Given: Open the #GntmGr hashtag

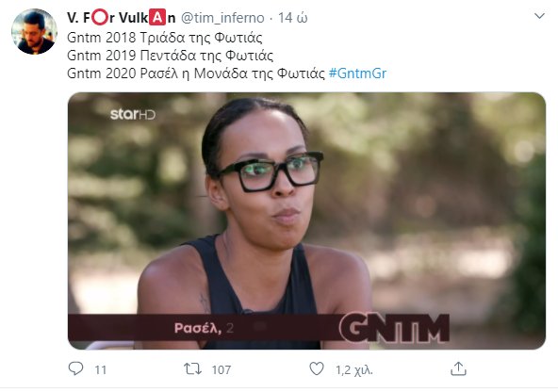Looking at the screenshot, I should 357,73.
